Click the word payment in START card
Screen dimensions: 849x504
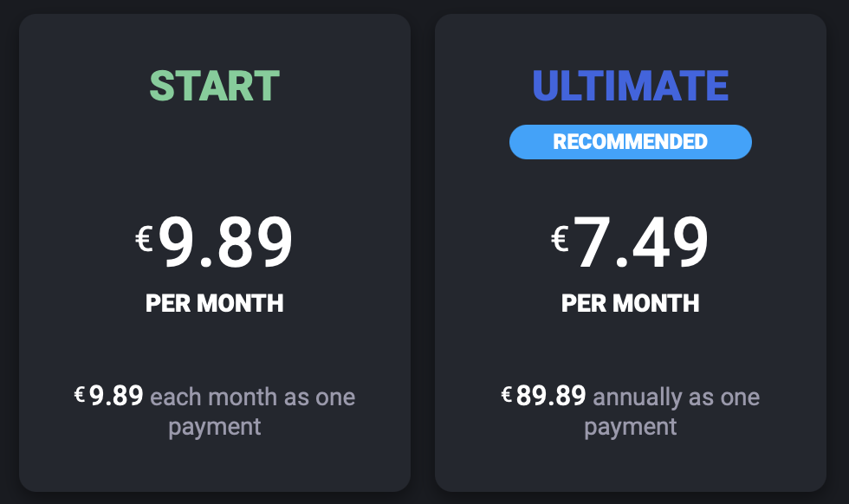click(215, 428)
